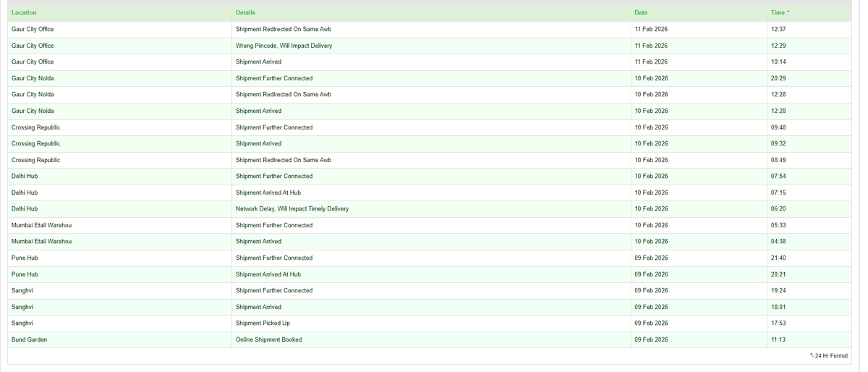Image resolution: width=868 pixels, height=372 pixels.
Task: Select the time value 09:48
Action: click(x=779, y=127)
